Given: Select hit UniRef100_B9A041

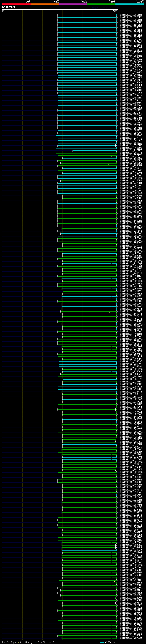Looking at the screenshot, I should point(131,213).
